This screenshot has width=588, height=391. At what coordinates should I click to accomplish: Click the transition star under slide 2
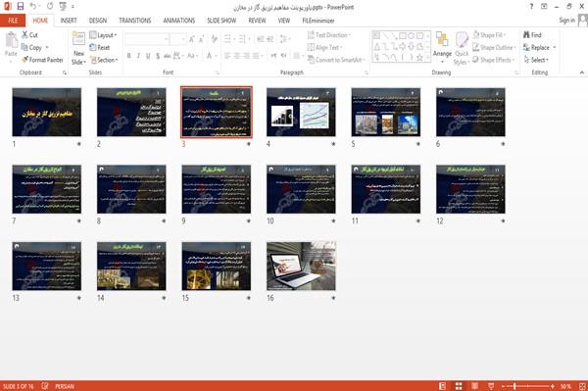[164, 144]
